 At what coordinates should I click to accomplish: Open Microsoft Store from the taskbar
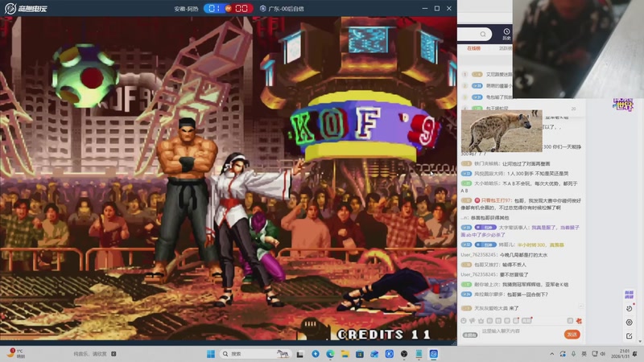click(360, 354)
